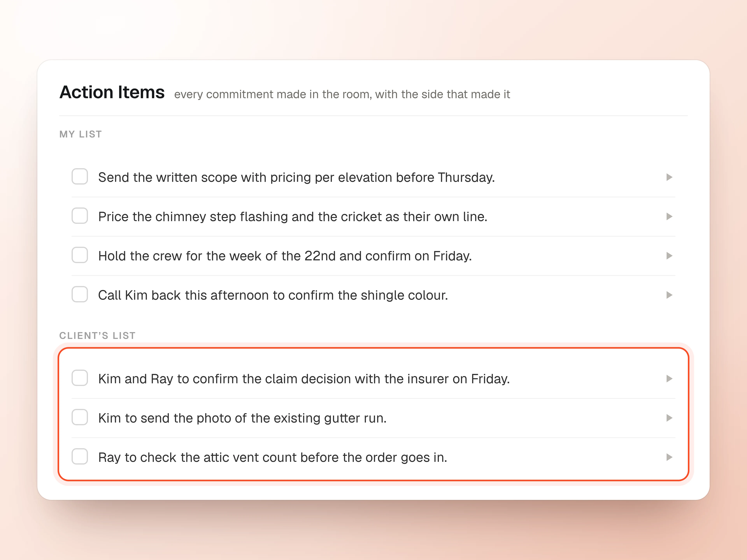Mark the attic vent count item complete
The image size is (747, 560).
point(80,456)
